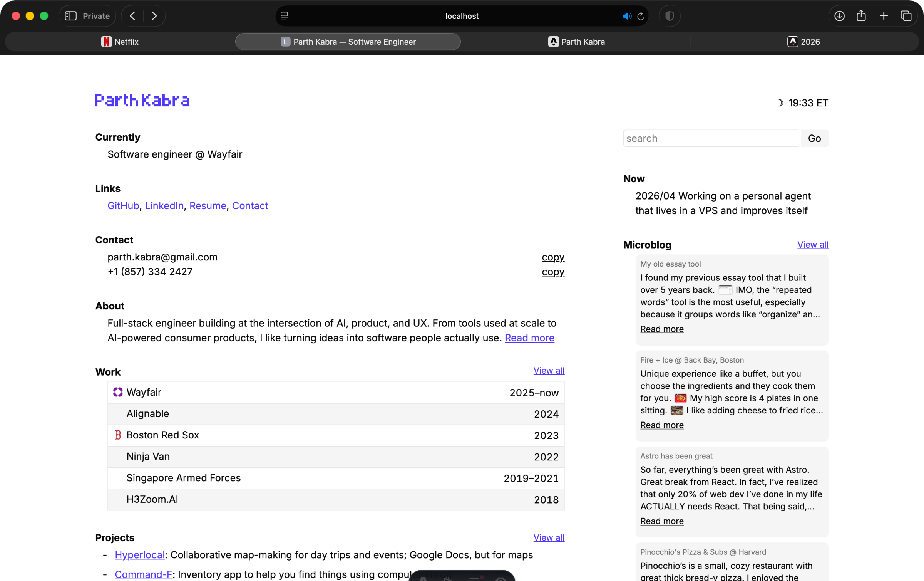Switch to the Netflix tab
The height and width of the screenshot is (581, 924).
(x=120, y=42)
